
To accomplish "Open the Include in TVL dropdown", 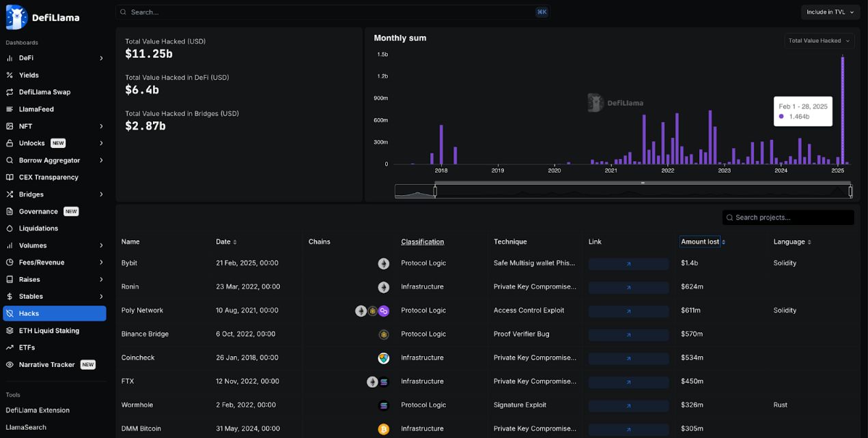I will pyautogui.click(x=830, y=12).
